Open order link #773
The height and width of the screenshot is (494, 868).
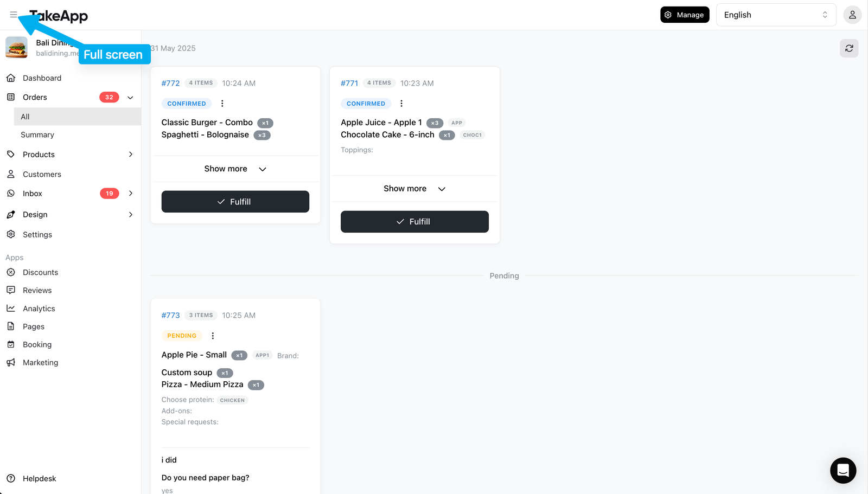[x=170, y=315]
